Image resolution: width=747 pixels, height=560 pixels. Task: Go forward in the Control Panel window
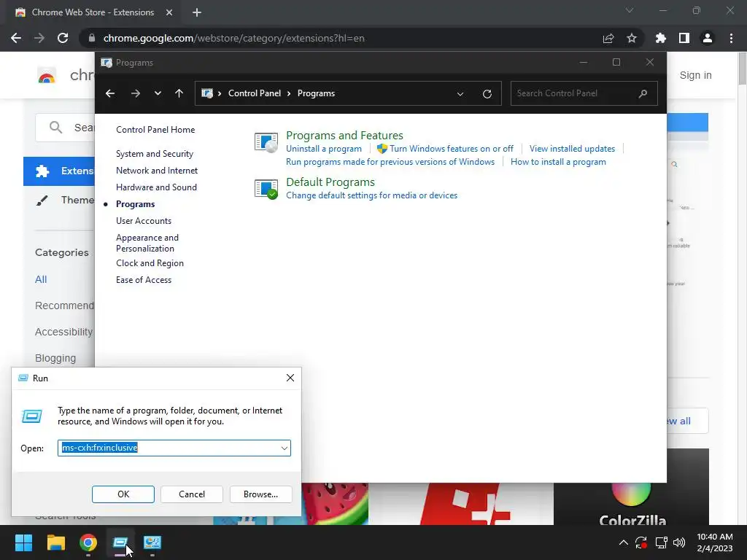coord(136,93)
